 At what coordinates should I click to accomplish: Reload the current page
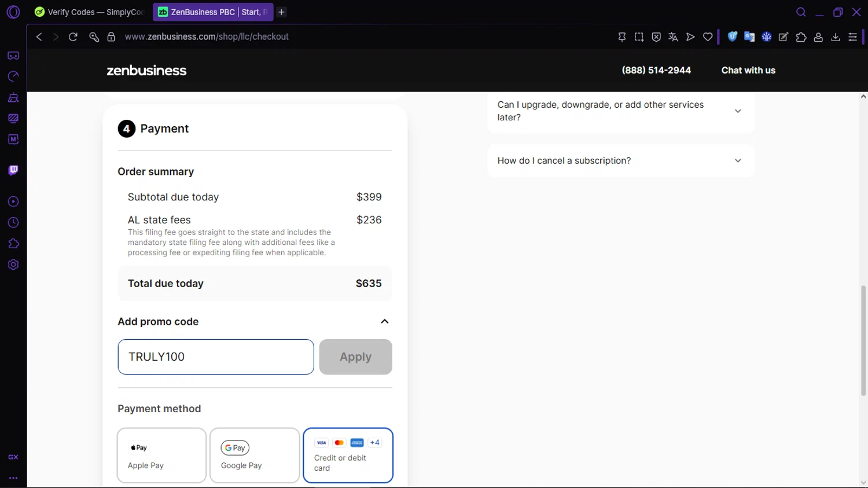pos(73,36)
